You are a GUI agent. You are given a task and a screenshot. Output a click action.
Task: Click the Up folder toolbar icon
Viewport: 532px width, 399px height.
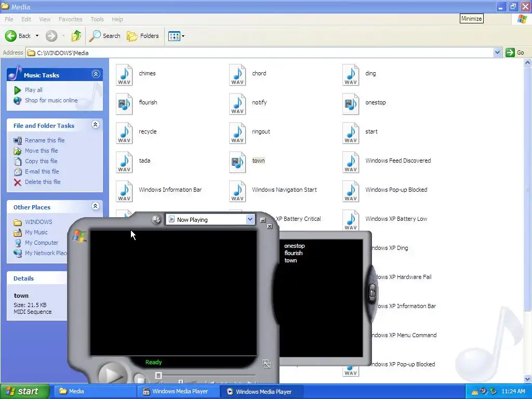(76, 36)
